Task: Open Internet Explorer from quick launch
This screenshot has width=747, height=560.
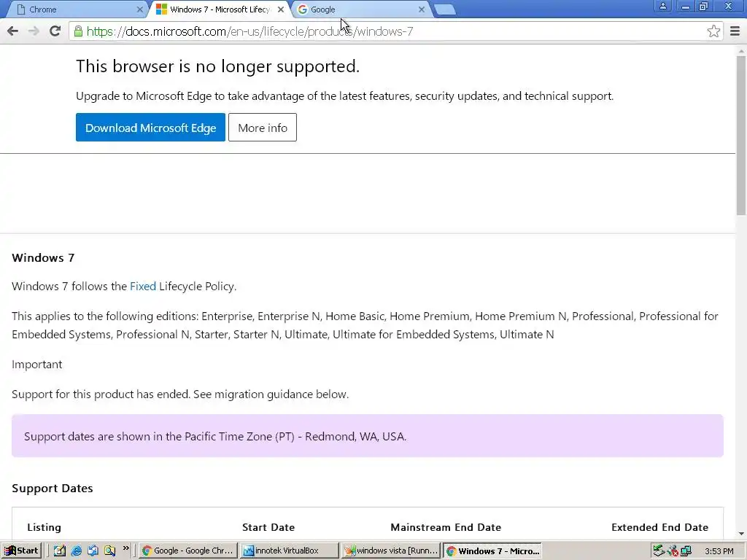Action: click(76, 551)
